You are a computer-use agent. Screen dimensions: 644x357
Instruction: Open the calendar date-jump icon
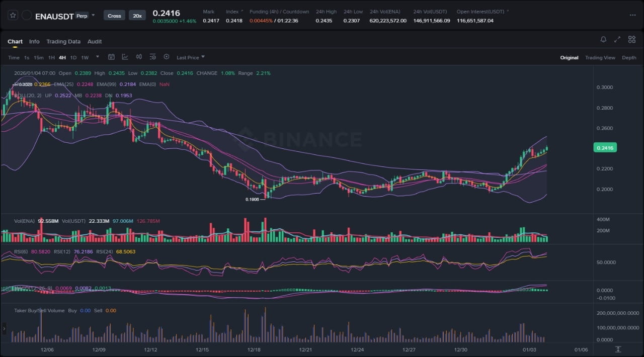coord(112,57)
